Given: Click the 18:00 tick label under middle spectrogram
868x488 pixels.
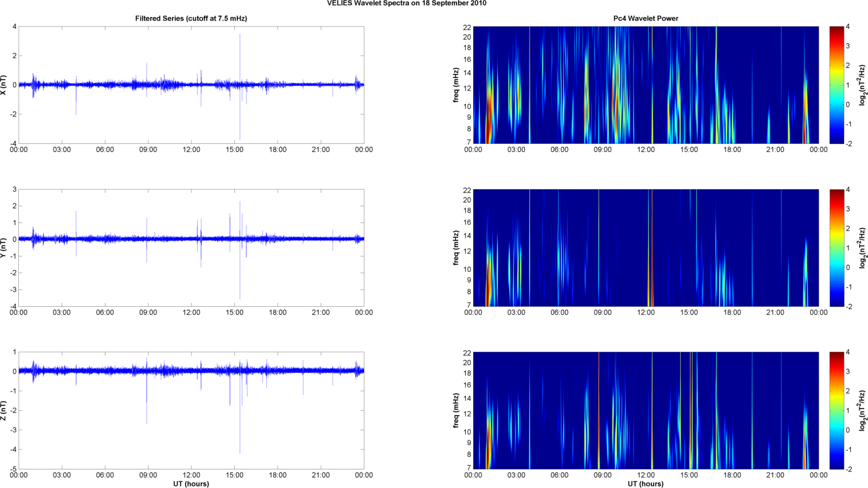Looking at the screenshot, I should pos(732,313).
